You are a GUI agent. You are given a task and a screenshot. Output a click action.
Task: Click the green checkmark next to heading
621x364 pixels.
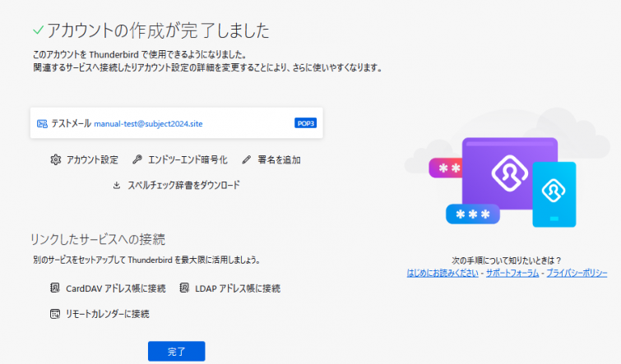(39, 30)
